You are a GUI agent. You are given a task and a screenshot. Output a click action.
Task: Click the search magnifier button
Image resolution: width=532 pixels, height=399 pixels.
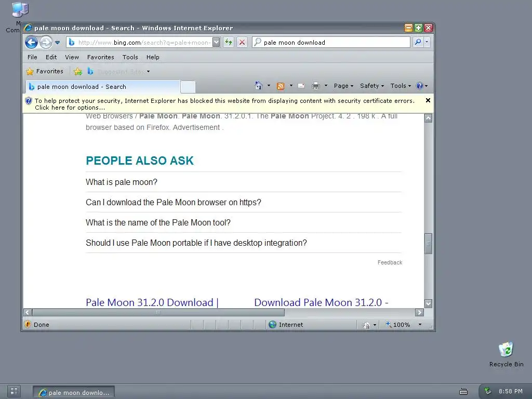[x=418, y=42]
